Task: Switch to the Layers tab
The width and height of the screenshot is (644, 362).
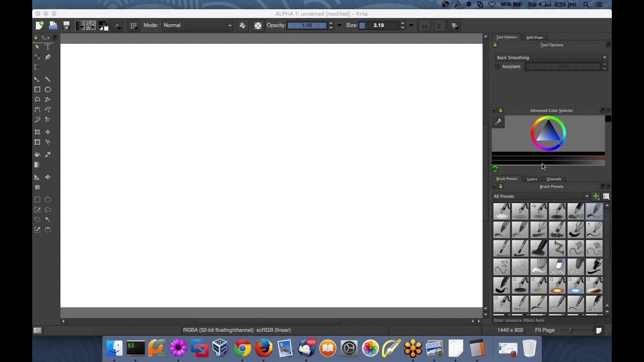Action: coord(532,179)
